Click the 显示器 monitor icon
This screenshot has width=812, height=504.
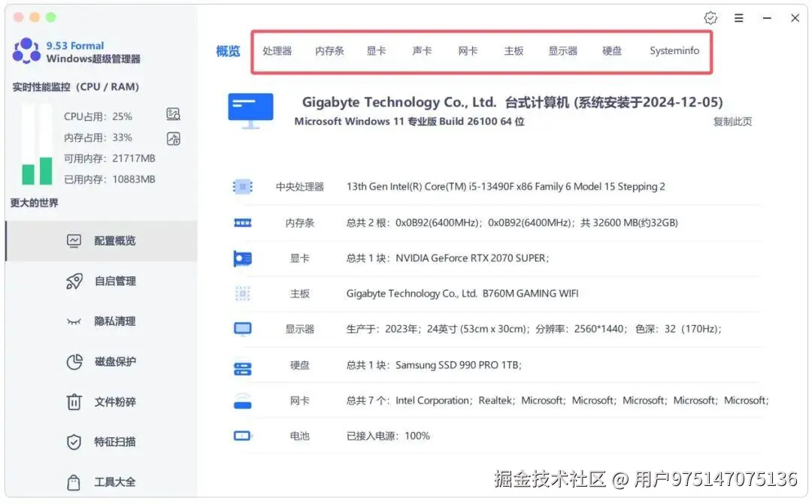coord(242,329)
